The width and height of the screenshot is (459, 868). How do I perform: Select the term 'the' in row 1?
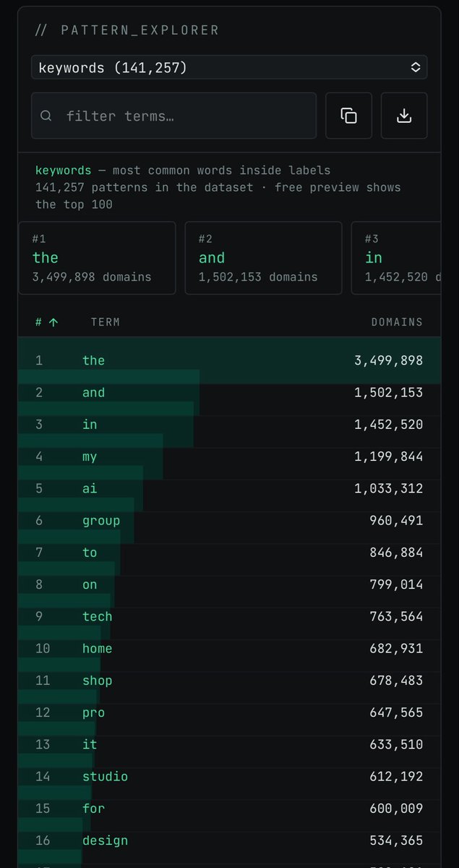[x=93, y=360]
